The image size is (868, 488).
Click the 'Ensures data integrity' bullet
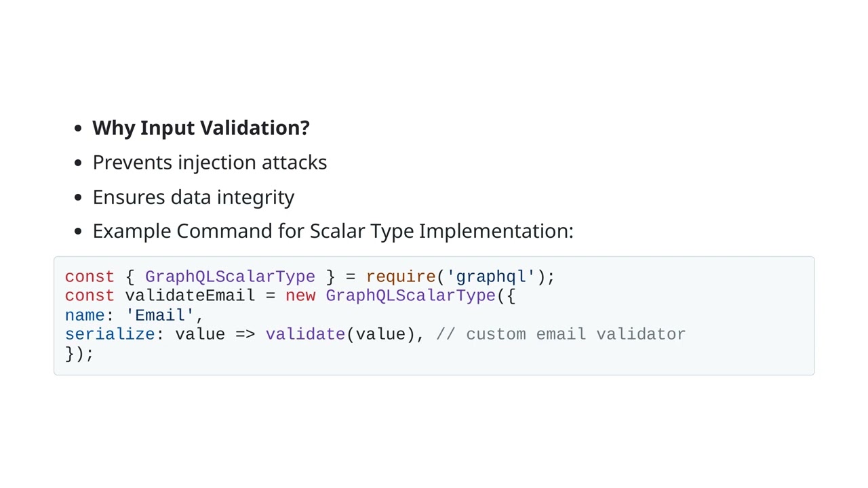(193, 197)
